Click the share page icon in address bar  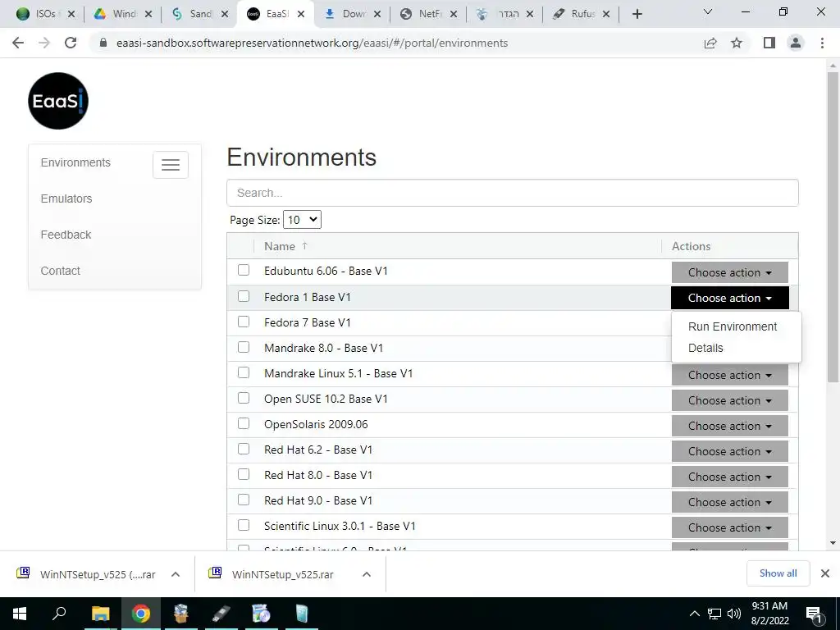pyautogui.click(x=710, y=43)
